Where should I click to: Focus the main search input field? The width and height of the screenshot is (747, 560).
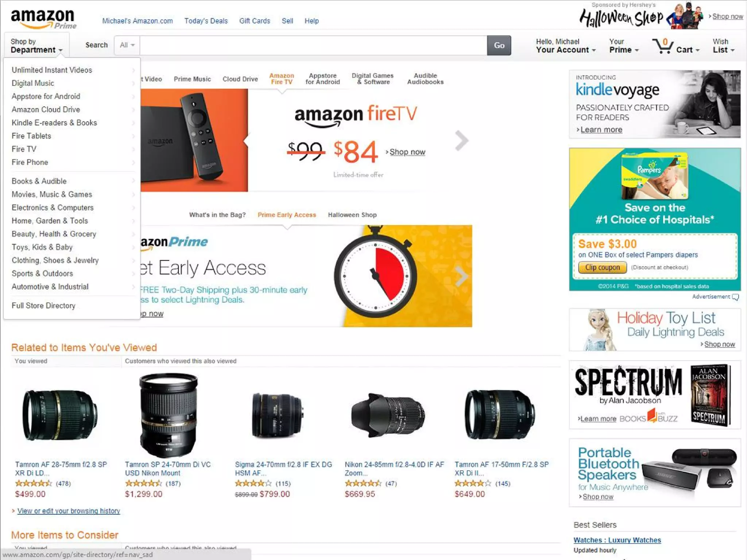[x=313, y=45]
